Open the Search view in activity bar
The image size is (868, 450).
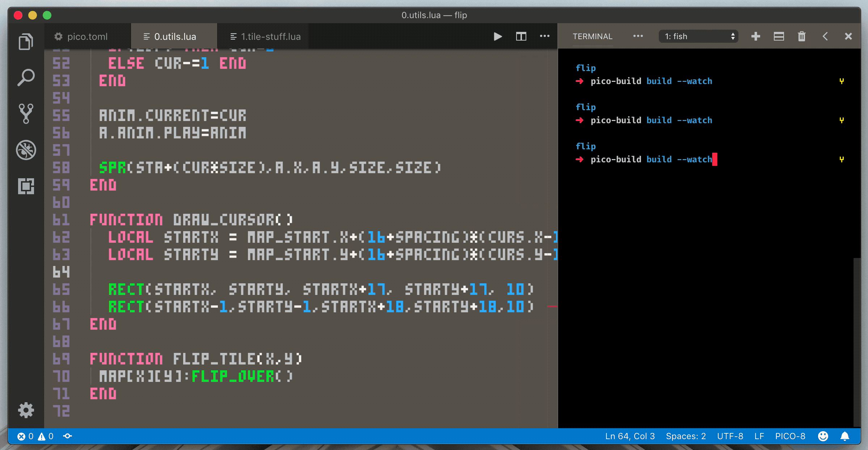click(26, 78)
